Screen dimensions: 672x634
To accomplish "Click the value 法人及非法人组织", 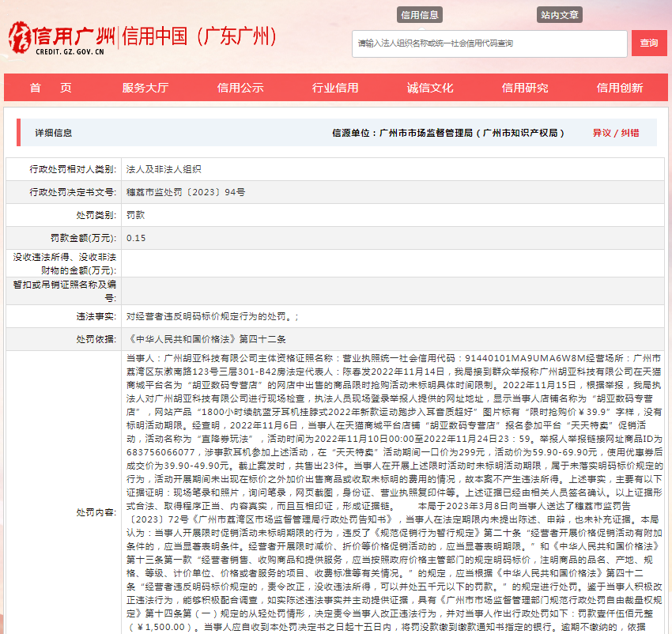I will coord(164,169).
